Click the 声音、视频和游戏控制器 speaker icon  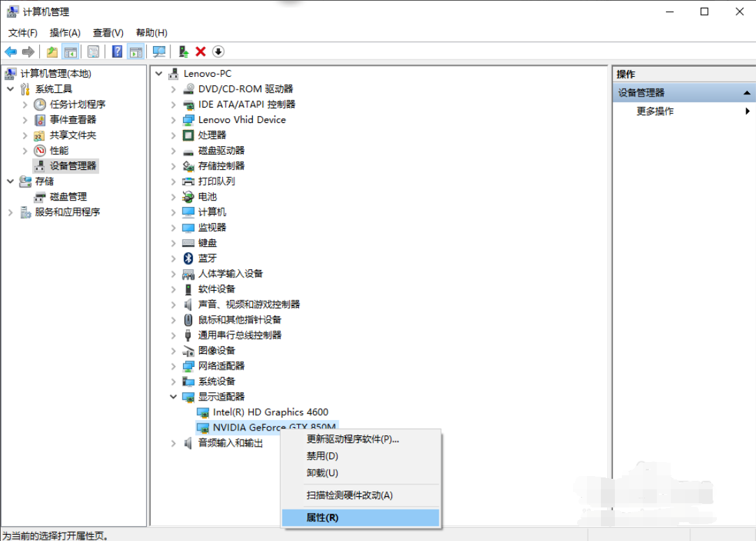188,304
